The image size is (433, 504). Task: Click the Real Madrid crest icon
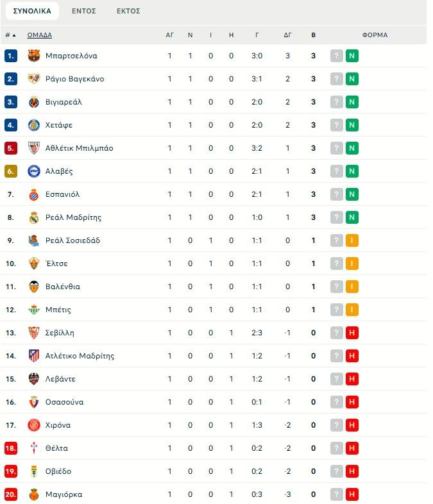tap(34, 217)
